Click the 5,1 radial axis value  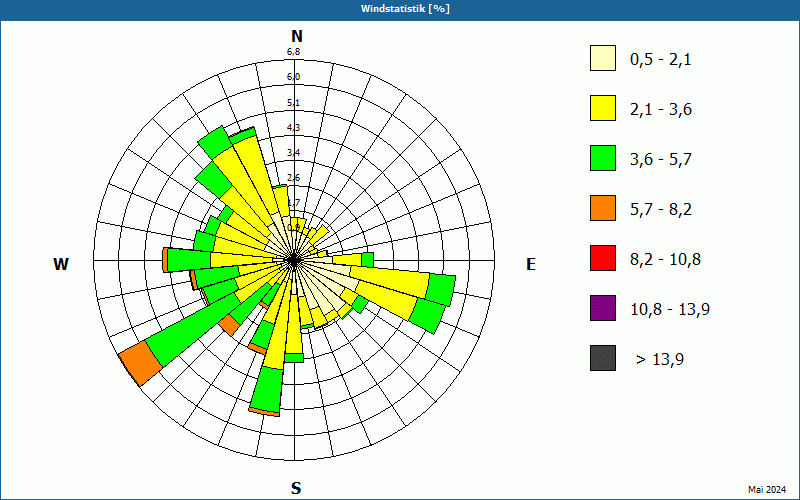tap(293, 103)
